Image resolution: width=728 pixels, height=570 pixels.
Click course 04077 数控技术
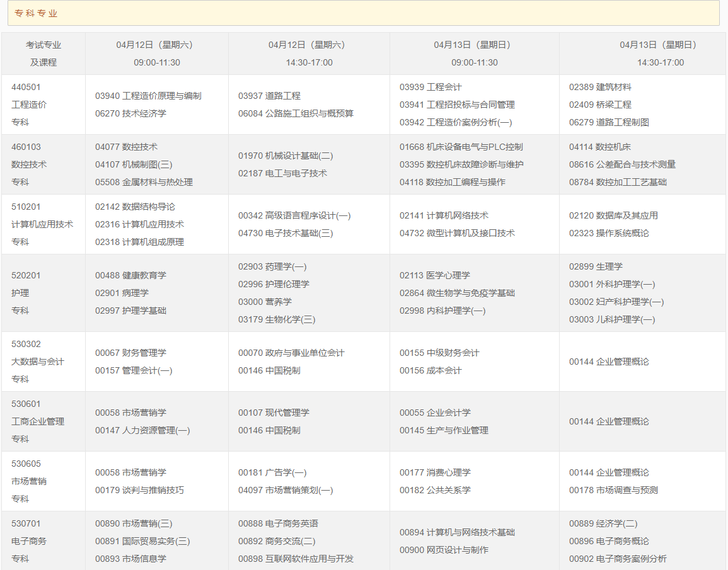(x=126, y=147)
